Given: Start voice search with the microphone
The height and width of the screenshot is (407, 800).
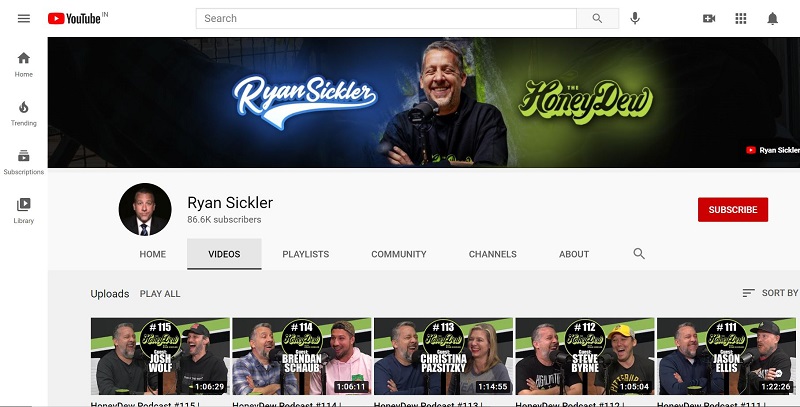Looking at the screenshot, I should click(635, 18).
